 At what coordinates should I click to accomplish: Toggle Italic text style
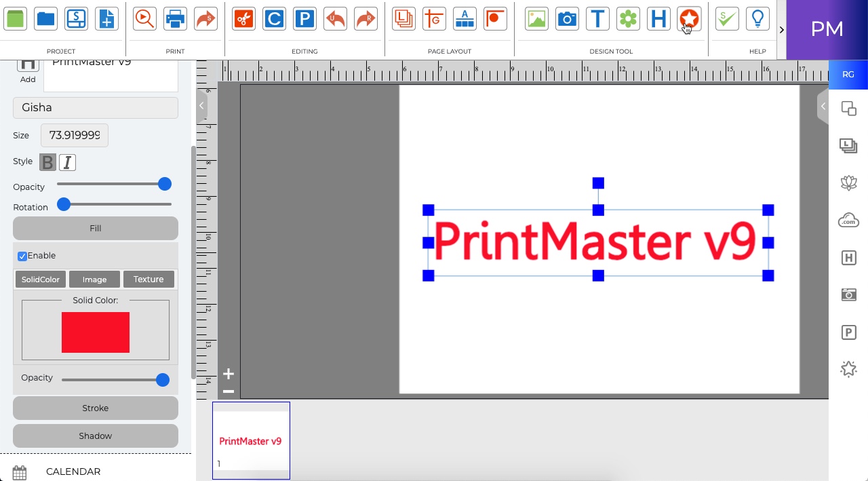pos(67,162)
